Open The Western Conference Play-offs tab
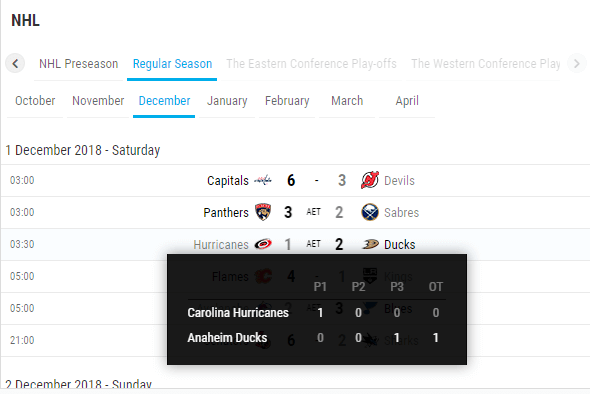This screenshot has width=590, height=394. tap(485, 64)
